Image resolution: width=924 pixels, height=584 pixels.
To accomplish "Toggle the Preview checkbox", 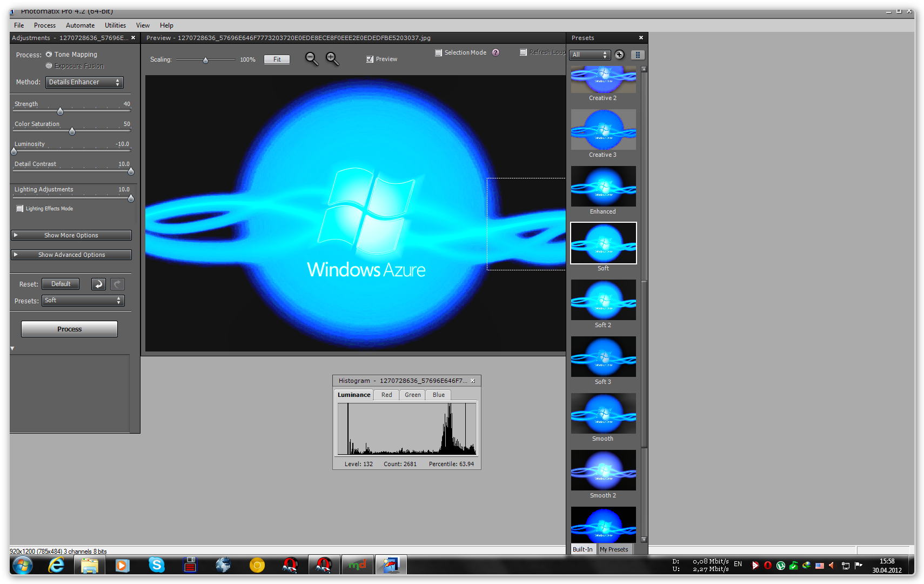I will (x=370, y=59).
